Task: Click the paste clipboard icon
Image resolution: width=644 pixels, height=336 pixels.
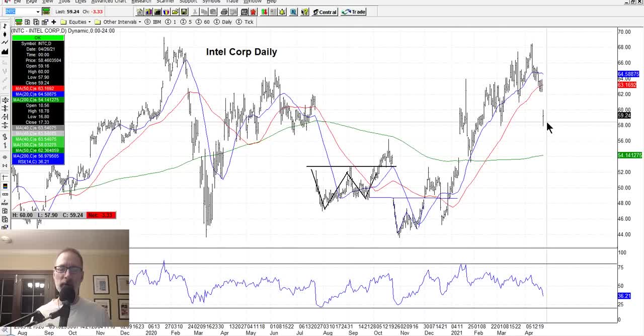Action: pos(213,12)
